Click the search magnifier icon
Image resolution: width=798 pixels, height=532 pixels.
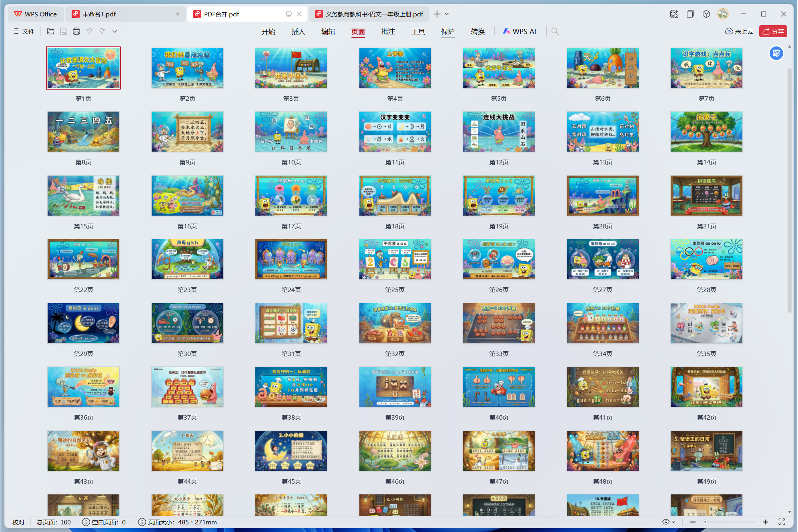pyautogui.click(x=555, y=31)
